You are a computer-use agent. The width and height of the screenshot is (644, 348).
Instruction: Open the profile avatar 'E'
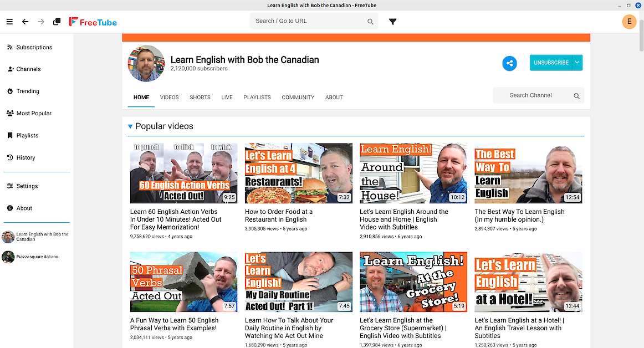point(629,22)
